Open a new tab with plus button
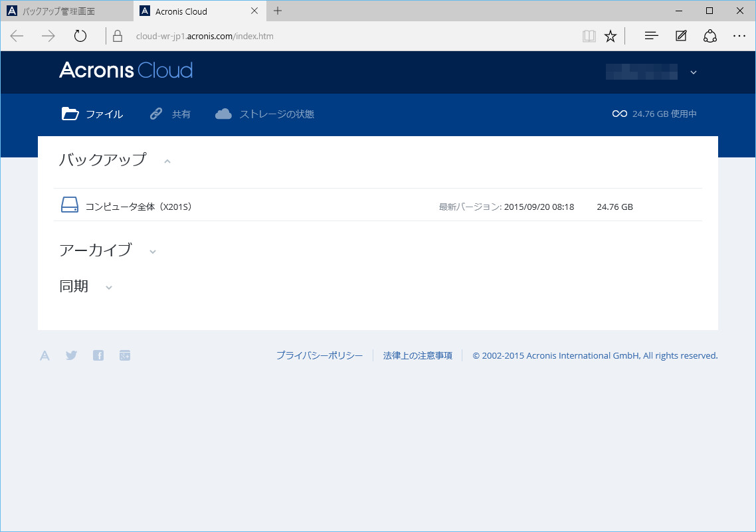 tap(277, 11)
